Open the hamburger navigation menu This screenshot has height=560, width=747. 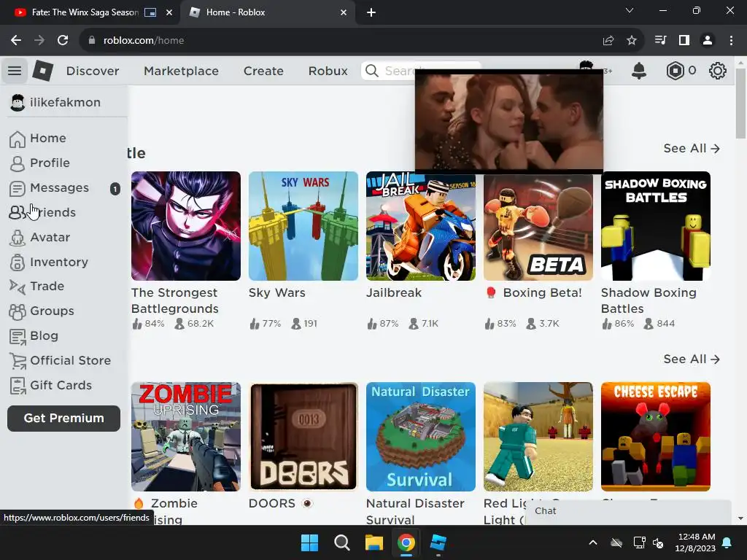pyautogui.click(x=15, y=71)
